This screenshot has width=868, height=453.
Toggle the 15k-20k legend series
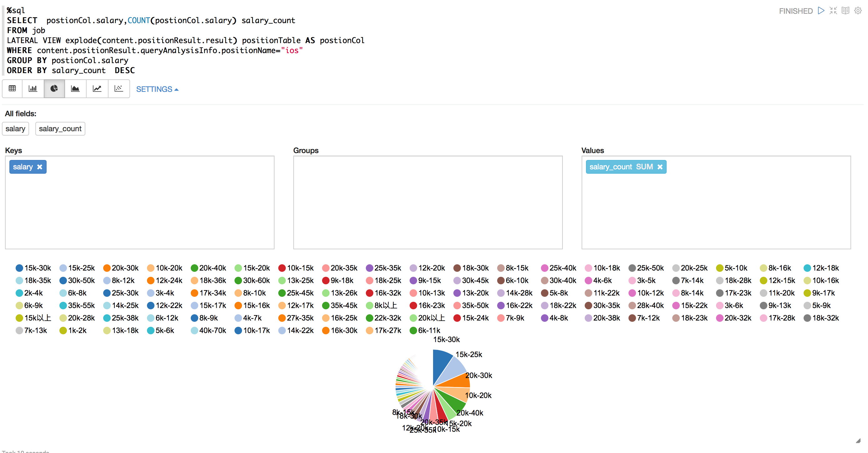[x=252, y=268]
